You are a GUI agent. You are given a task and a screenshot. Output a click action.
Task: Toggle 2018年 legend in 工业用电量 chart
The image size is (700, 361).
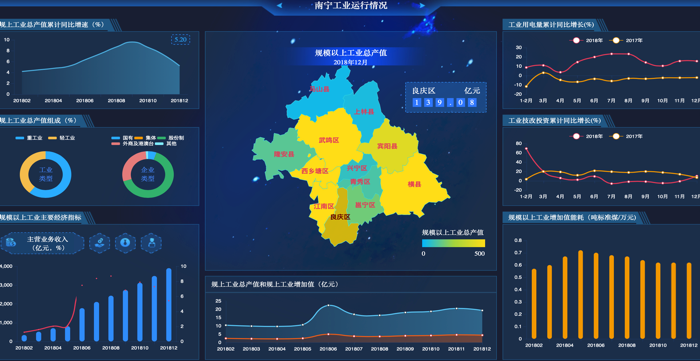[586, 40]
